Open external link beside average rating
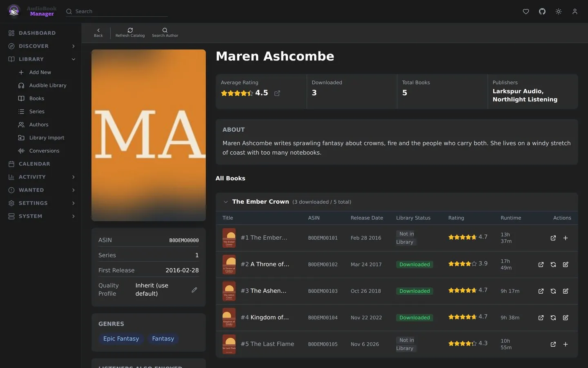The height and width of the screenshot is (368, 588). click(277, 93)
